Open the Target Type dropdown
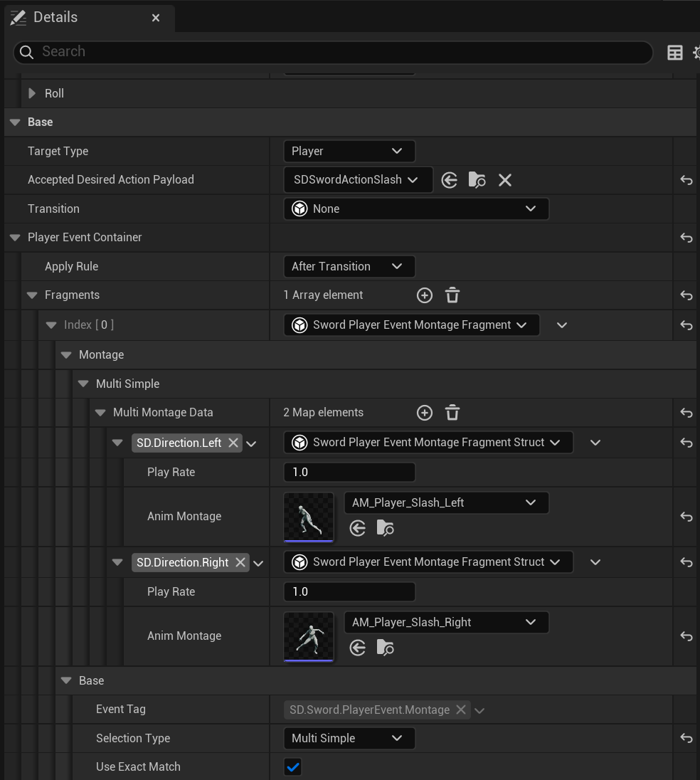 click(349, 151)
